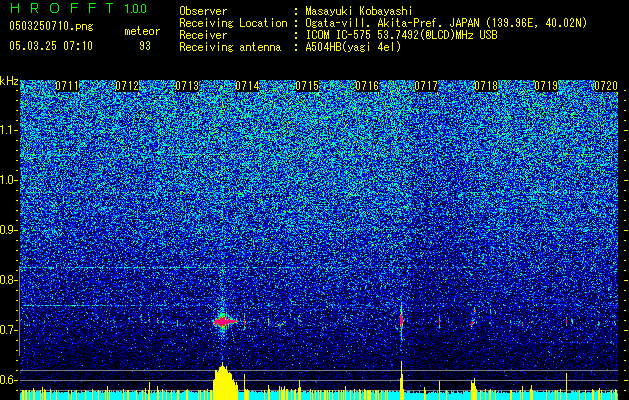Click the 'Observer' label
This screenshot has height=400, width=629.
click(203, 11)
